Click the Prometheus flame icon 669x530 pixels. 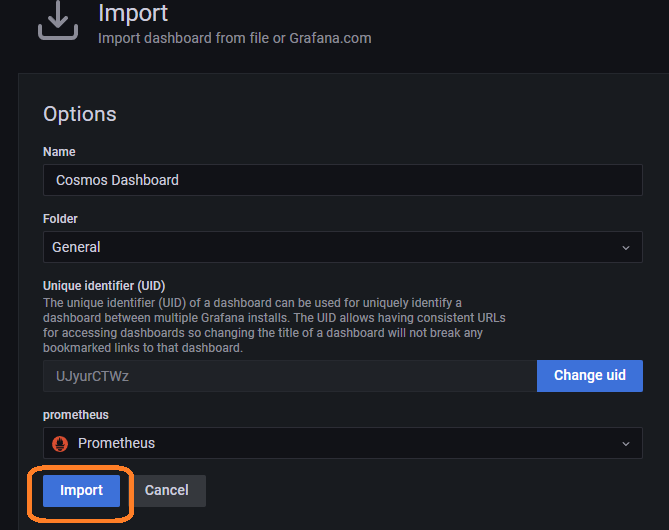[x=60, y=443]
